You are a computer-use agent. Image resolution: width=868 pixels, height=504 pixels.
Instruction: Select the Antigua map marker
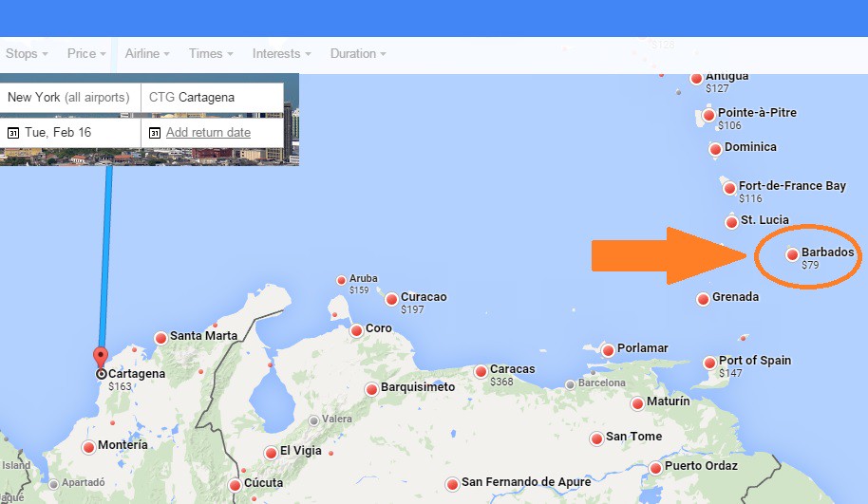pos(696,79)
